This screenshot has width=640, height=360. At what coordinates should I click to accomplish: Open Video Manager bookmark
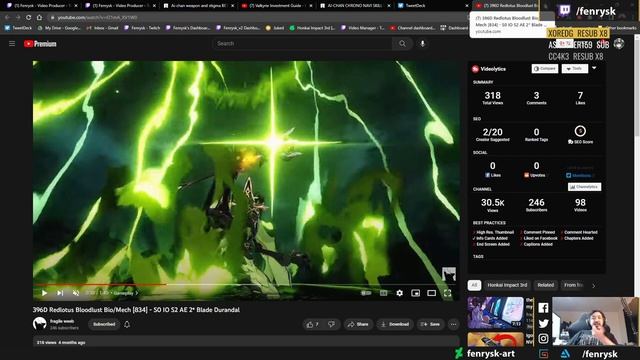click(x=362, y=28)
